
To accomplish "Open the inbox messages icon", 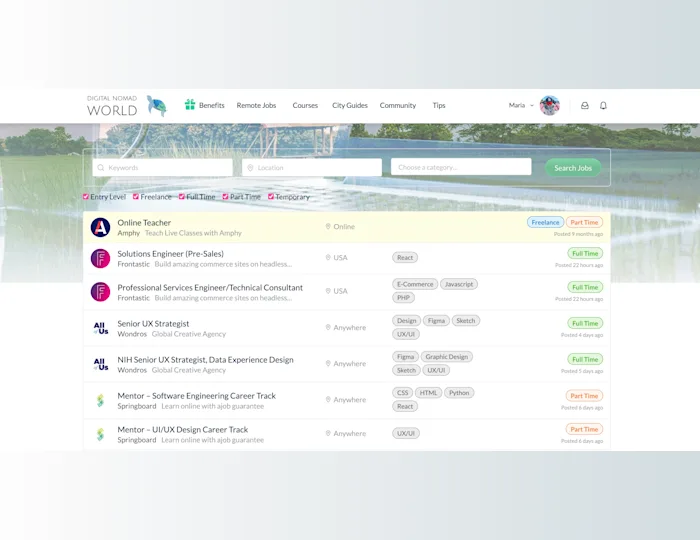I will coord(584,105).
